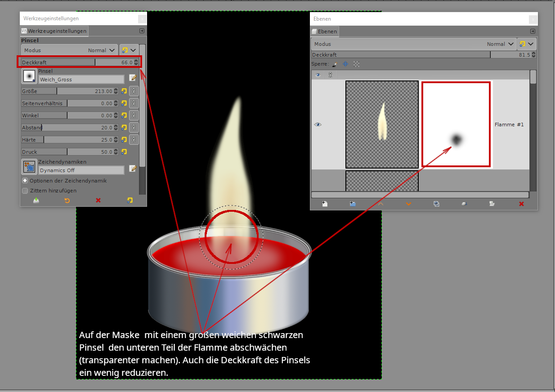
Task: Toggle lock alpha channel checkerboard icon
Action: click(x=356, y=64)
